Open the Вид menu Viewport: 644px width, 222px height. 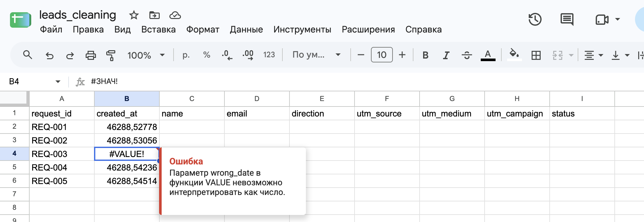(x=122, y=30)
